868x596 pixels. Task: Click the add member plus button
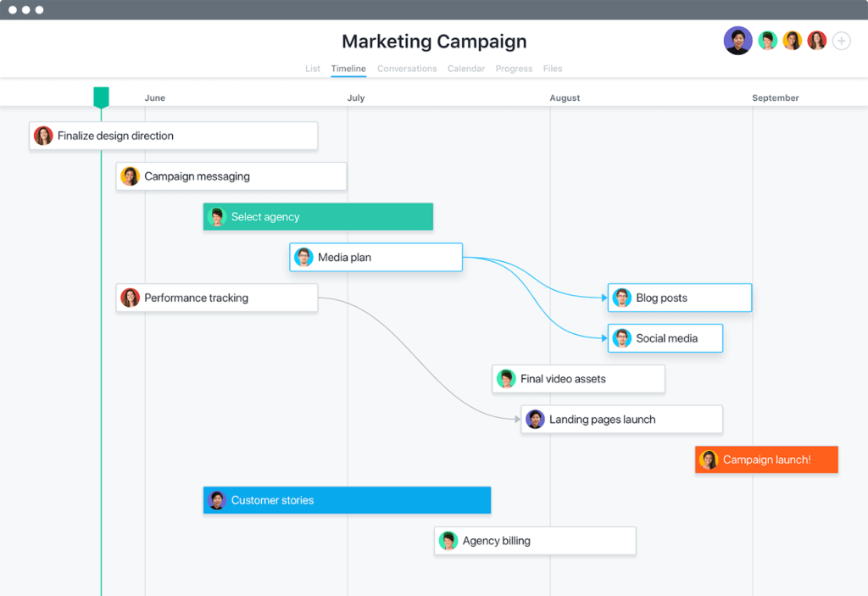pyautogui.click(x=841, y=40)
